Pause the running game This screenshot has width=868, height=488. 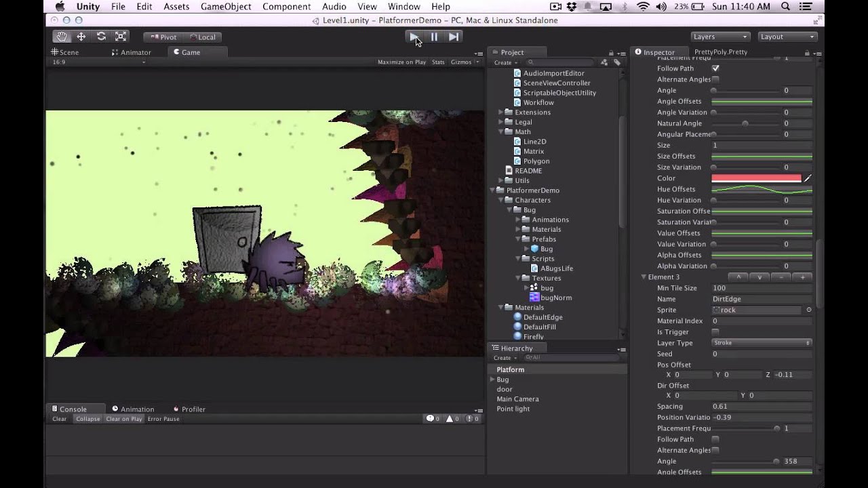click(434, 37)
